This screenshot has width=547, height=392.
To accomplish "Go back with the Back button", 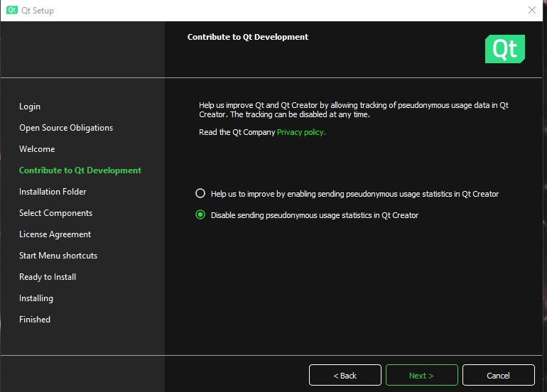I will 345,375.
